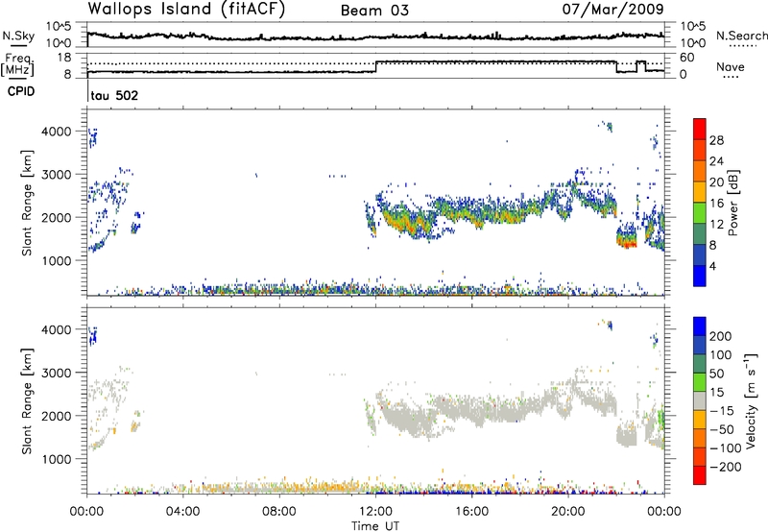Select the '24' label on Power colorbar

coord(716,161)
